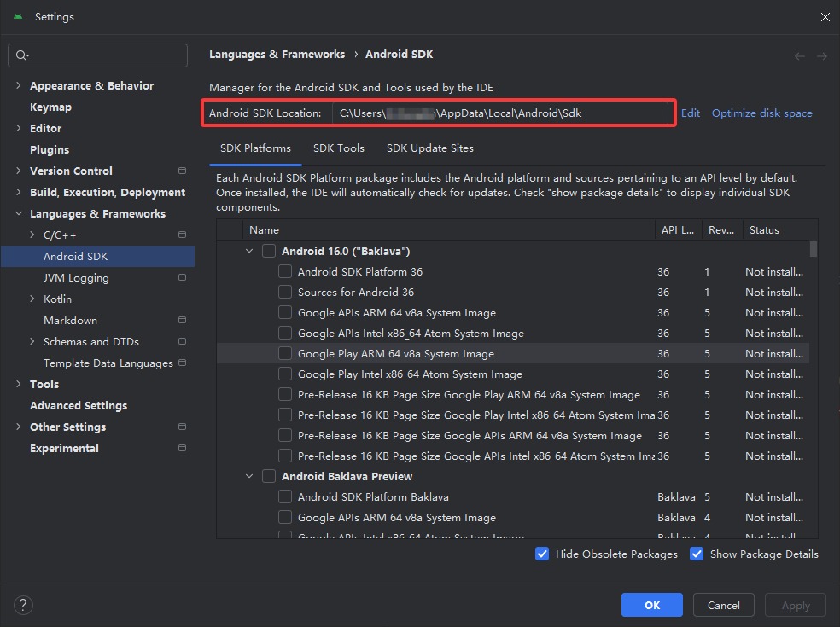Image resolution: width=840 pixels, height=627 pixels.
Task: Click the settings search field
Action: (98, 55)
